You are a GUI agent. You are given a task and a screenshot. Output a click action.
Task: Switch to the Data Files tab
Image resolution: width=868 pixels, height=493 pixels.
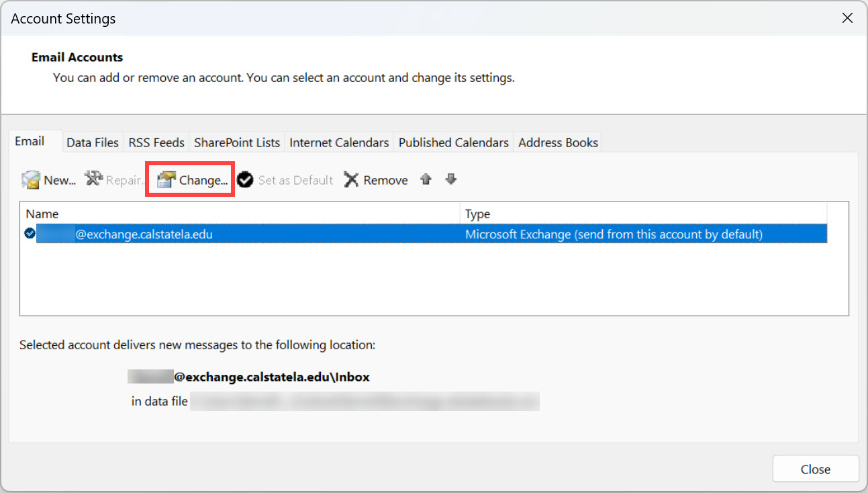pos(92,142)
